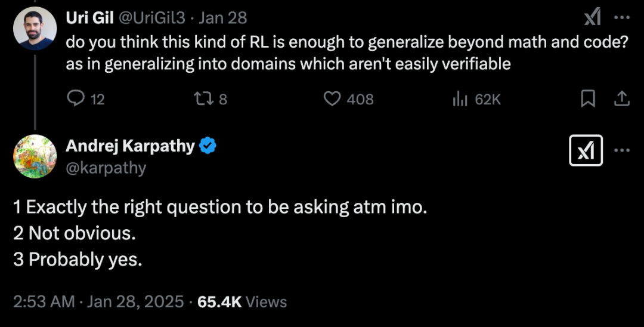Viewport: 644px width, 327px height.
Task: Click the small Grok icon on Uri's tweet
Action: pos(592,18)
